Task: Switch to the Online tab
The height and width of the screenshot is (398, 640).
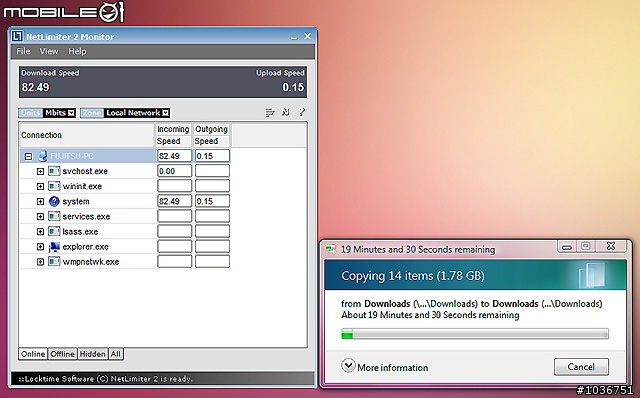Action: [33, 354]
